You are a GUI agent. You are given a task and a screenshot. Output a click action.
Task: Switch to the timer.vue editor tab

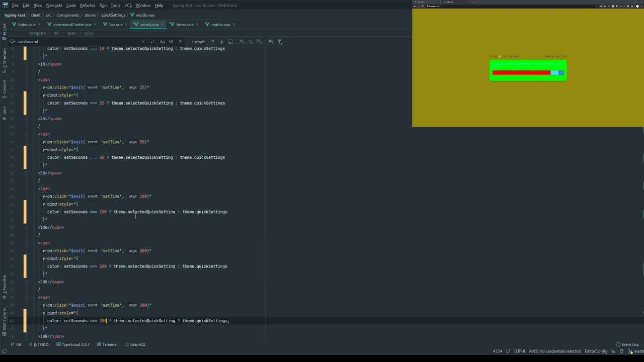click(185, 25)
